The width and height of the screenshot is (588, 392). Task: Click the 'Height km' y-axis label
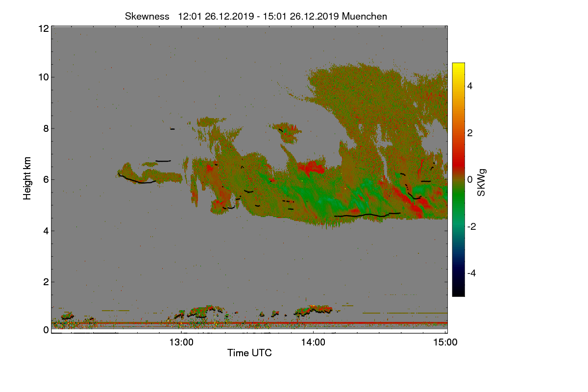point(28,179)
